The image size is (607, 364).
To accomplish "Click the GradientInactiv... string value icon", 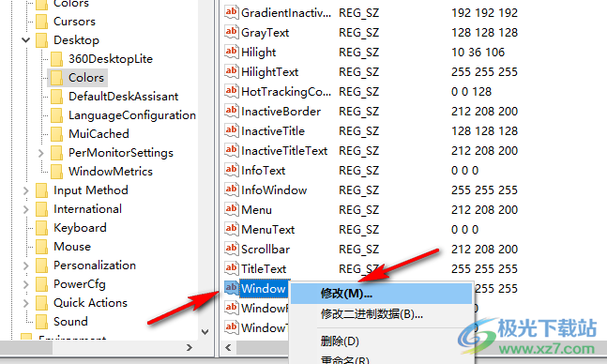I will click(232, 12).
